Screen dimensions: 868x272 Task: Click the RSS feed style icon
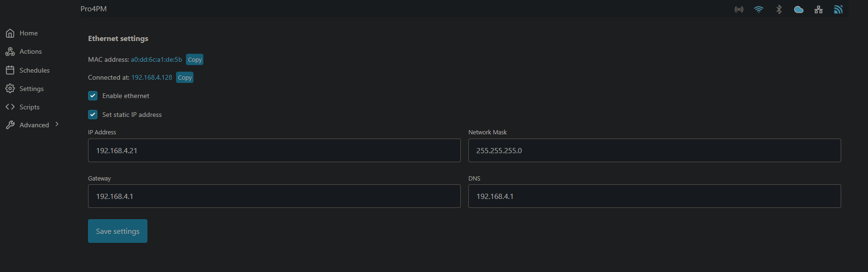[838, 9]
